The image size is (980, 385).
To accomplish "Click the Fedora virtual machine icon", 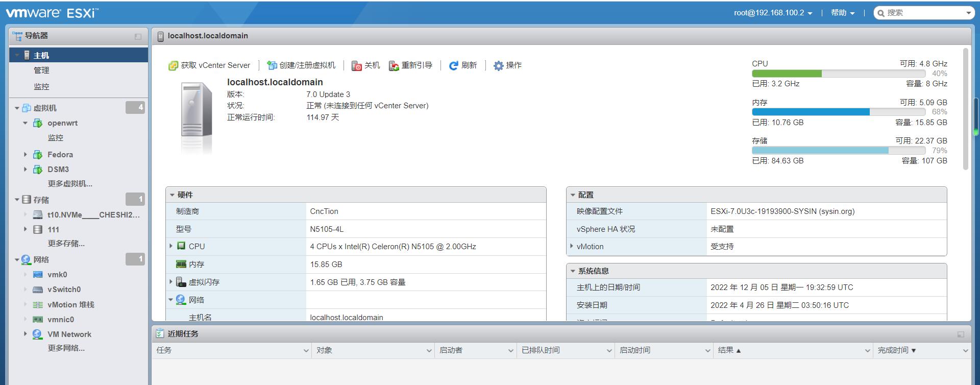I will point(38,155).
